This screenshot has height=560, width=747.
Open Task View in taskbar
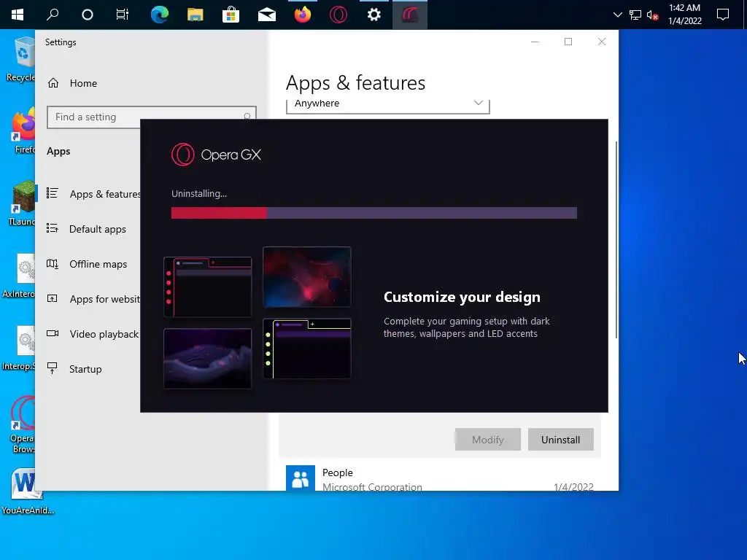coord(123,15)
